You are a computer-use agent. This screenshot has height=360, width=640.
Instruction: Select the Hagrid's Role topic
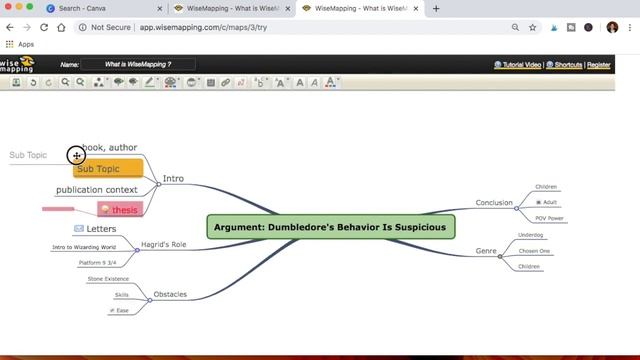[x=163, y=244]
